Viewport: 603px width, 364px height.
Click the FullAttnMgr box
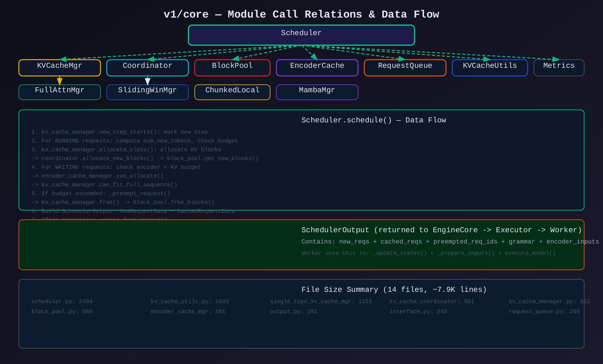click(60, 92)
